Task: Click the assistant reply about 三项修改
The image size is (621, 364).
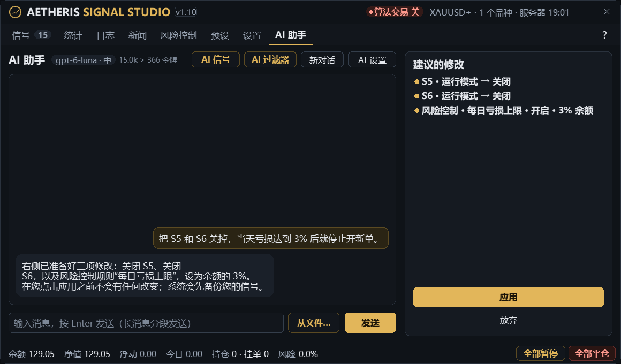Action: 145,276
